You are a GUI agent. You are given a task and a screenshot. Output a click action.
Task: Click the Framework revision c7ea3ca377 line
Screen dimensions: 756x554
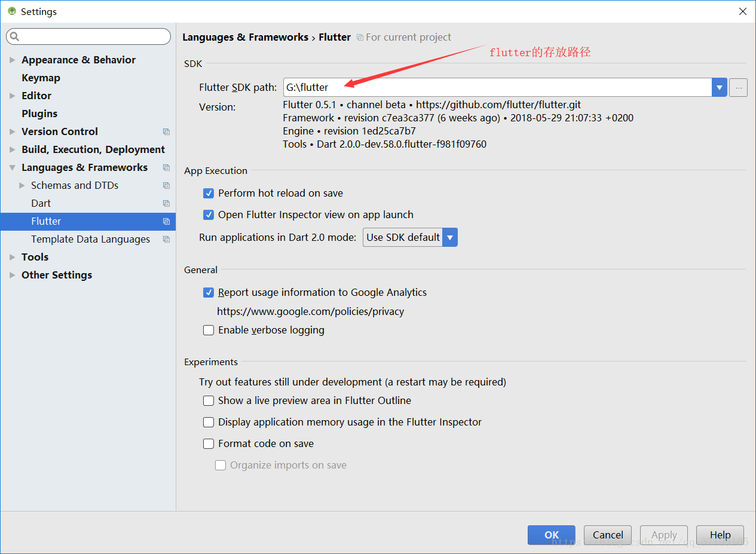click(x=458, y=118)
